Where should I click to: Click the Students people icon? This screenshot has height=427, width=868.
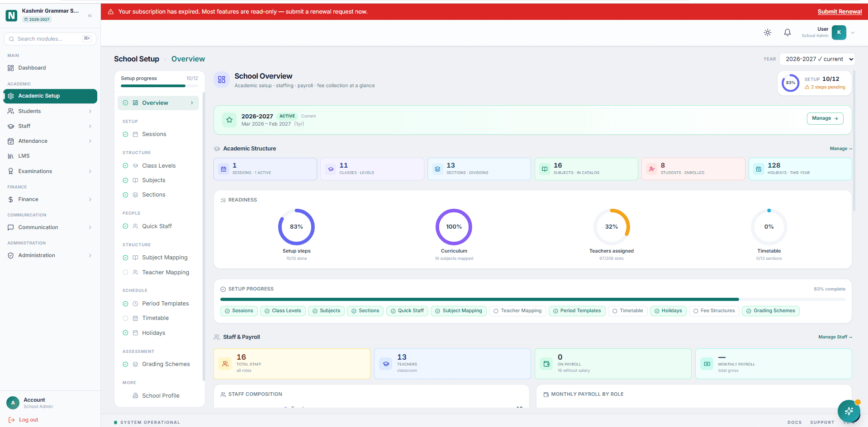(x=11, y=111)
